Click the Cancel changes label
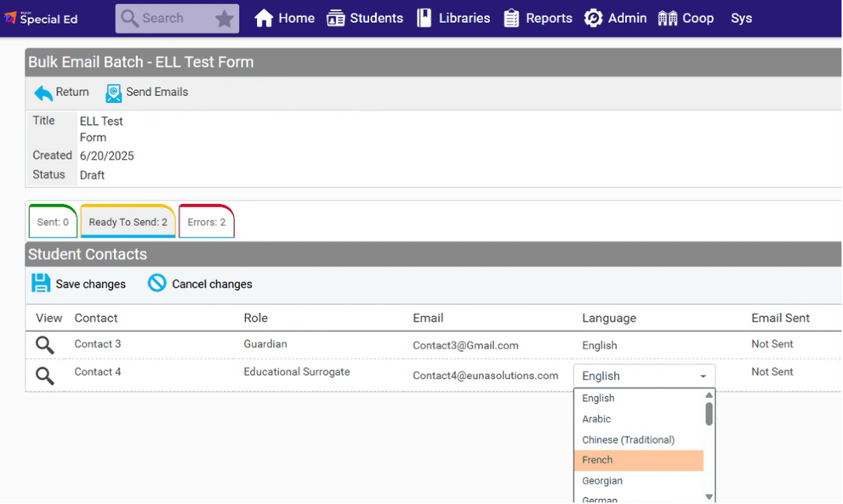This screenshot has width=843, height=504. click(x=212, y=284)
